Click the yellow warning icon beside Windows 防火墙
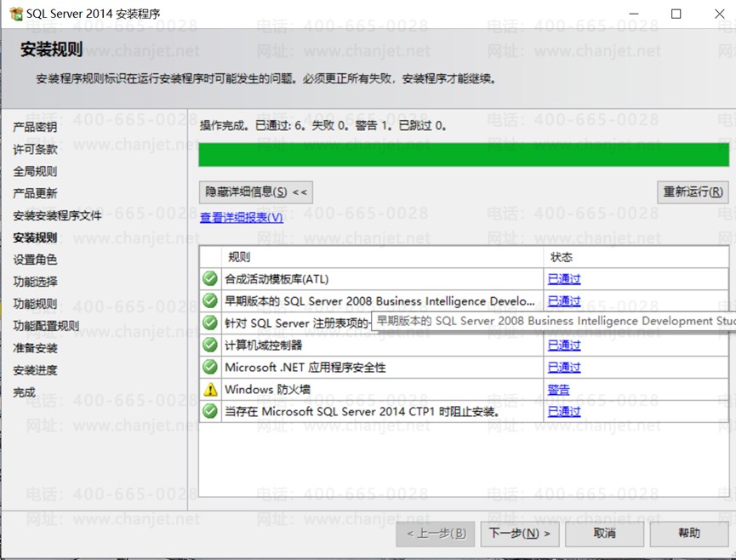 (x=210, y=389)
